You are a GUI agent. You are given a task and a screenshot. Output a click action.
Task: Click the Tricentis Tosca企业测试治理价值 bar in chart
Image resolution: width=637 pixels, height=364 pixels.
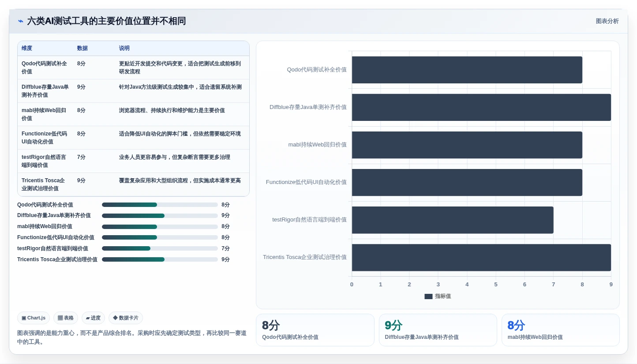[481, 257]
